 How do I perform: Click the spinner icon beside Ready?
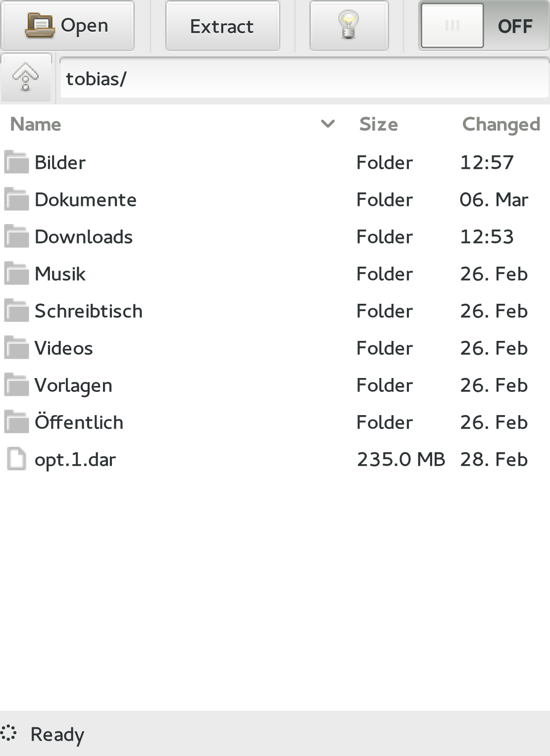click(x=8, y=734)
